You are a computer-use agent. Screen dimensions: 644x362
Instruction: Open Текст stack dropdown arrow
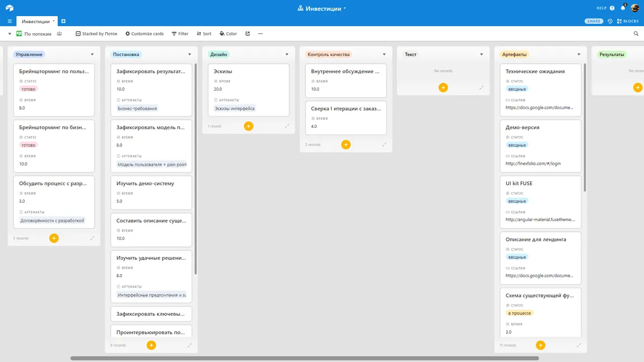[x=481, y=54]
